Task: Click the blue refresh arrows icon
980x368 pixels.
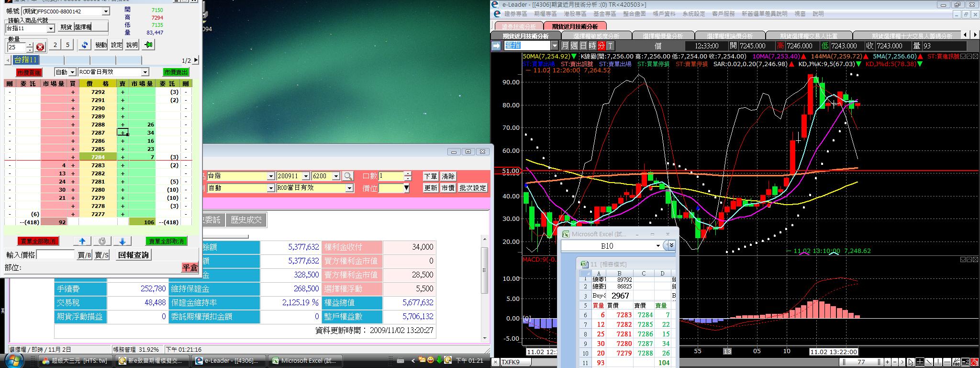Action: click(85, 45)
